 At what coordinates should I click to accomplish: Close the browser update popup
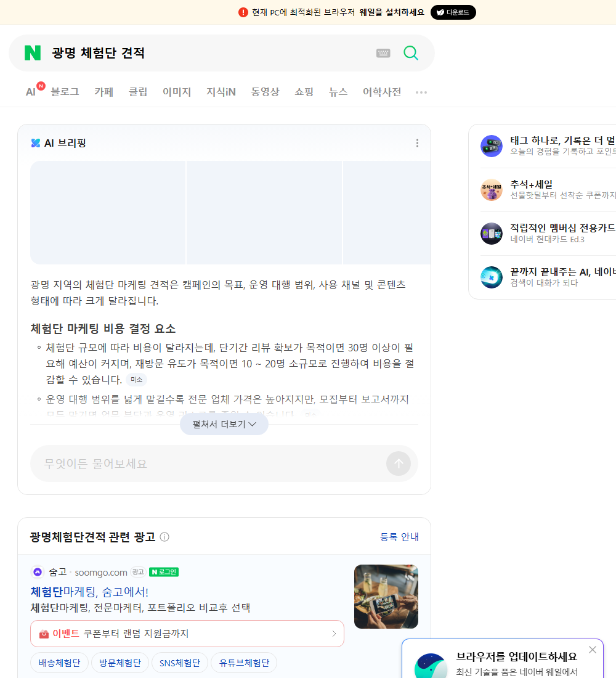tap(592, 650)
